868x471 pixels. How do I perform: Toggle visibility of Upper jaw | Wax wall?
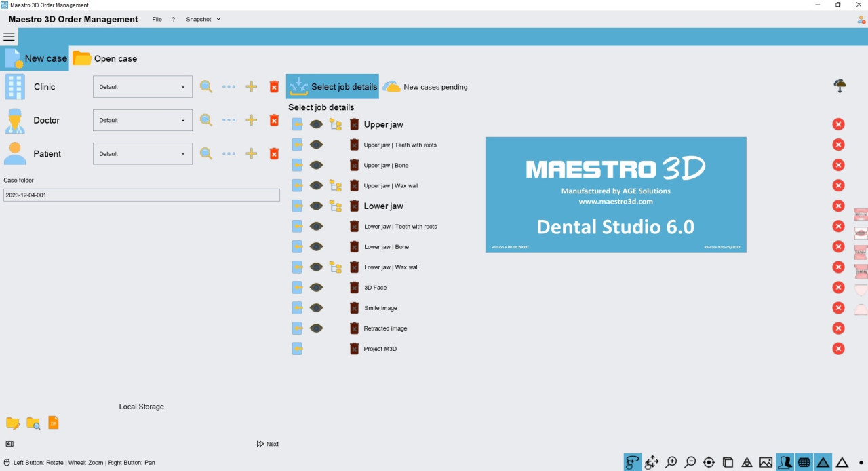tap(316, 185)
